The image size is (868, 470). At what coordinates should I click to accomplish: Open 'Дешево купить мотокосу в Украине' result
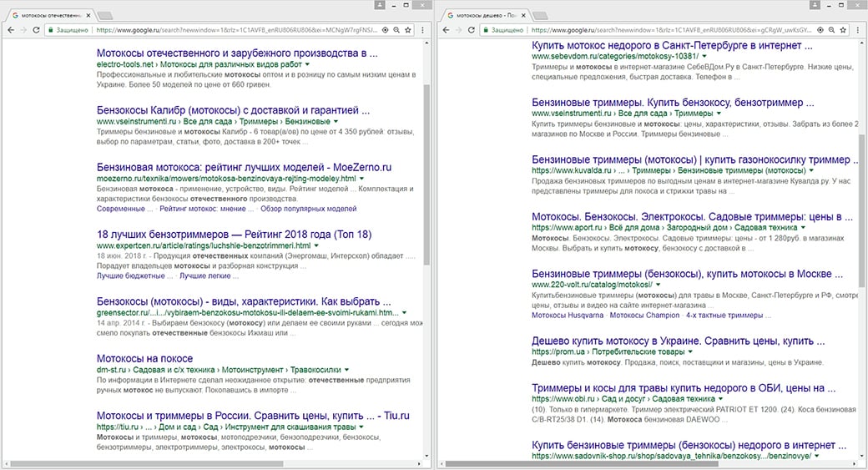click(x=678, y=341)
